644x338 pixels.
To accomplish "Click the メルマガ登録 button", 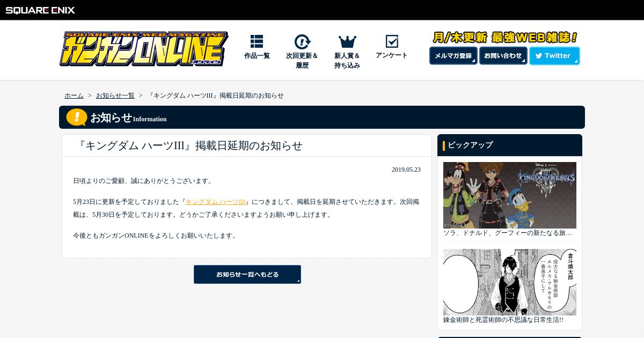I will click(x=453, y=56).
